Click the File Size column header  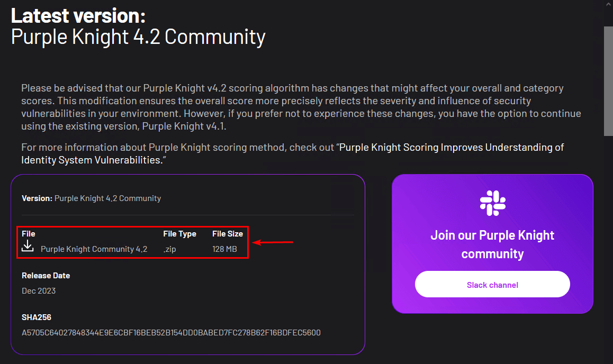228,234
